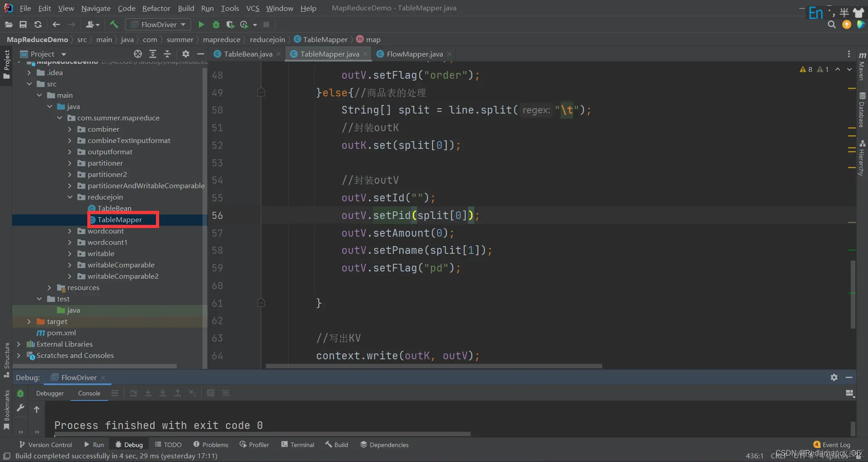This screenshot has width=868, height=462.
Task: Click the console scroll up arrow
Action: 37,410
